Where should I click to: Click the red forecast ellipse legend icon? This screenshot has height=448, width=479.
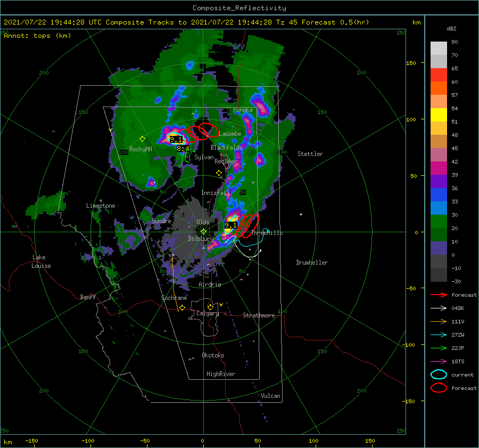click(439, 388)
